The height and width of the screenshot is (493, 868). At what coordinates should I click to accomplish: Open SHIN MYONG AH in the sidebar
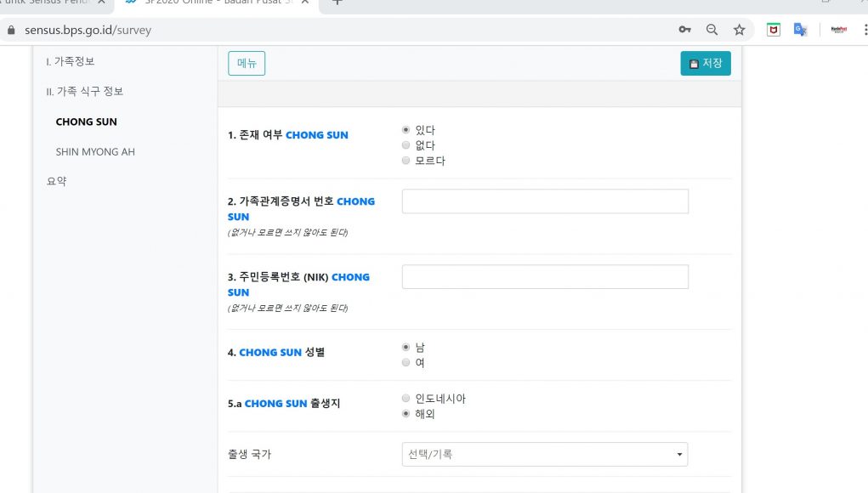click(x=95, y=152)
